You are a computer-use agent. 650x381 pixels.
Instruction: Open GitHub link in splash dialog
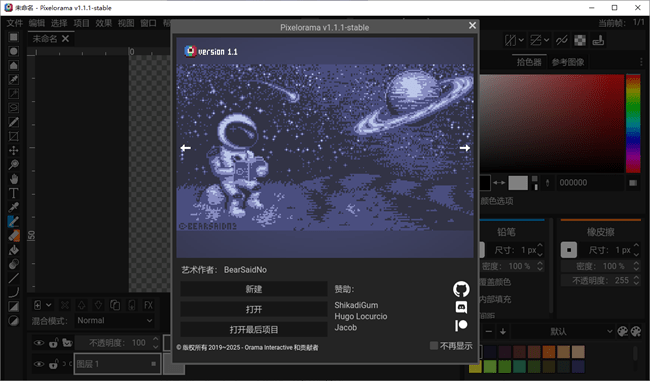(x=461, y=289)
